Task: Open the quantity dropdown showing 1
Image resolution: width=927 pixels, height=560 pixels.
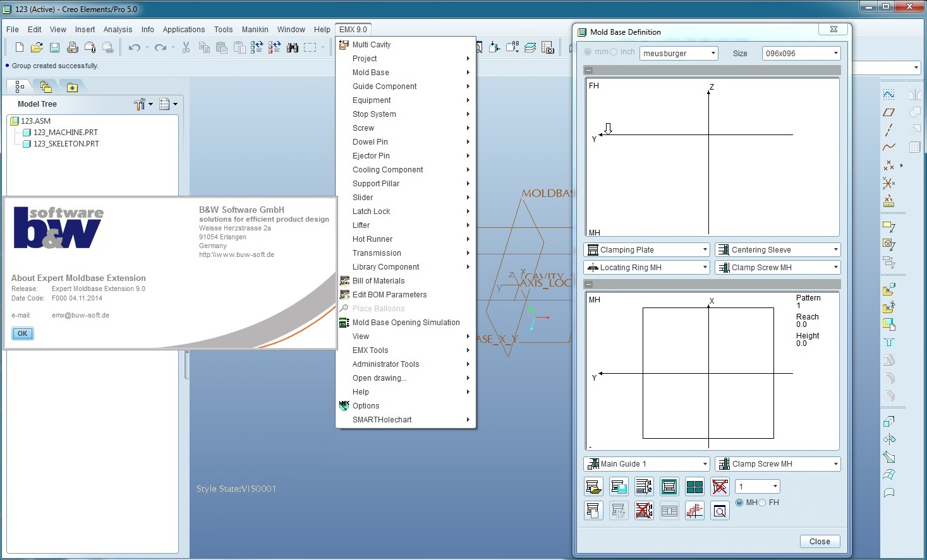Action: coord(758,487)
